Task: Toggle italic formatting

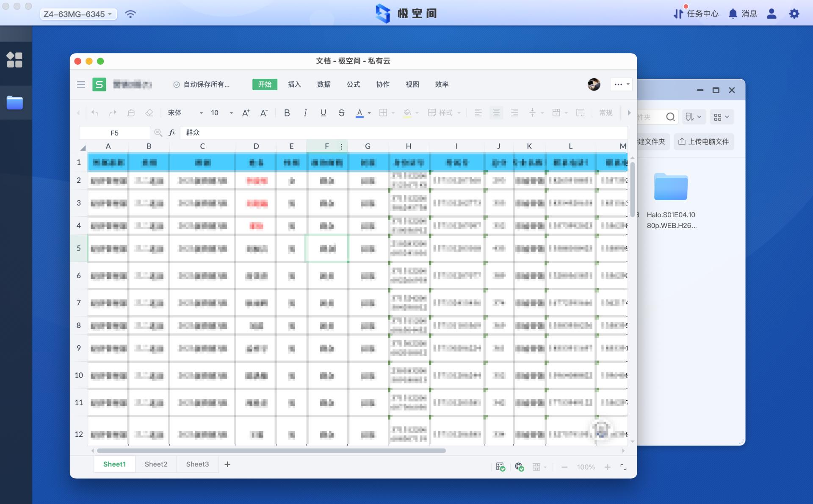Action: [305, 113]
